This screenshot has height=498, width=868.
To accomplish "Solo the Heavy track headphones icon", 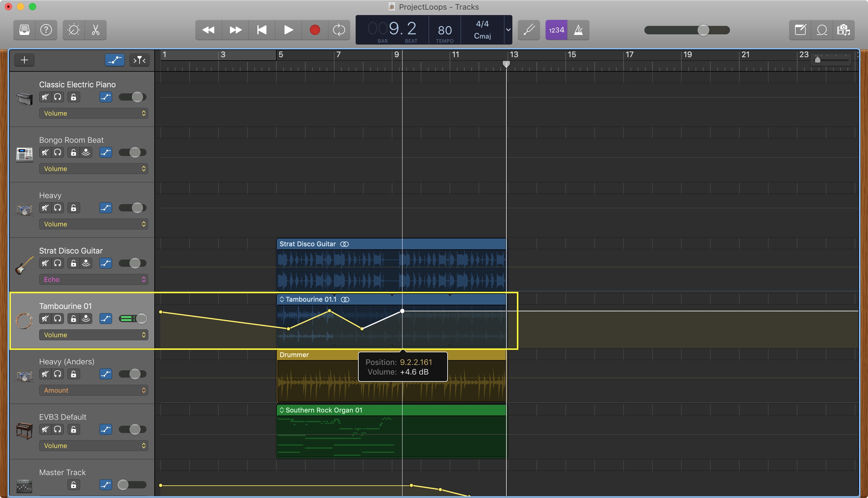I will [x=58, y=208].
